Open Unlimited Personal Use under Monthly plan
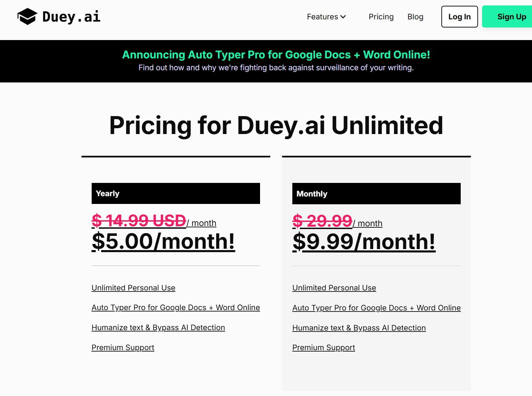The height and width of the screenshot is (396, 532). click(334, 288)
